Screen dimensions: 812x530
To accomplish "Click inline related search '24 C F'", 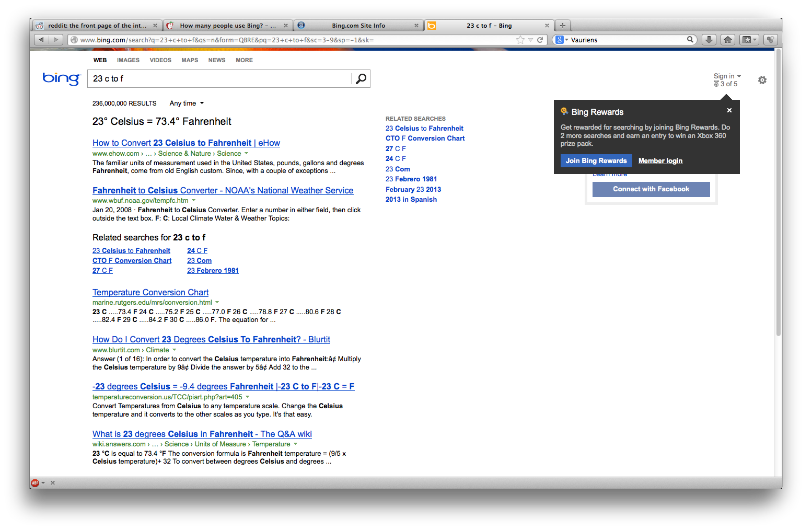I will coord(198,251).
